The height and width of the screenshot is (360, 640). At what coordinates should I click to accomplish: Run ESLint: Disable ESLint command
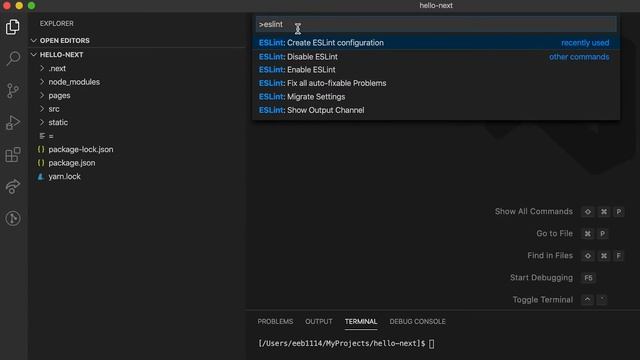[x=436, y=57]
